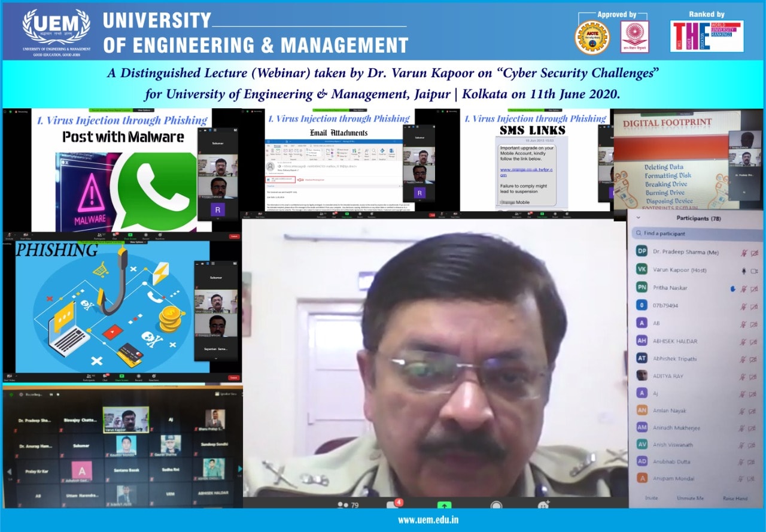Toggle the microphone icon for Dr. Pradeep Sharma
Image resolution: width=766 pixels, height=532 pixels.
(744, 253)
